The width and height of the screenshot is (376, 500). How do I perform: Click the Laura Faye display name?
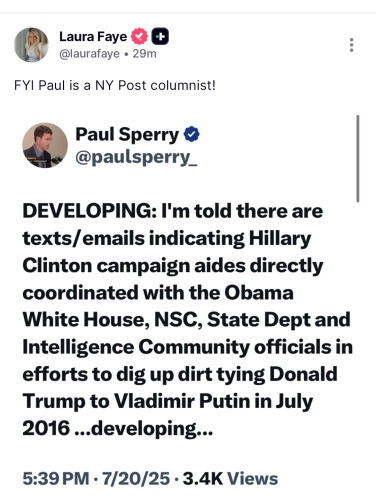(x=93, y=36)
